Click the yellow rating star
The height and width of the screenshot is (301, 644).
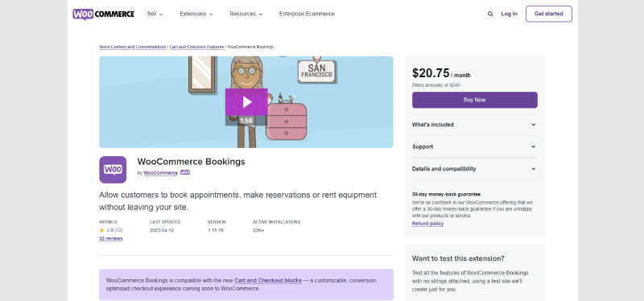(x=102, y=230)
